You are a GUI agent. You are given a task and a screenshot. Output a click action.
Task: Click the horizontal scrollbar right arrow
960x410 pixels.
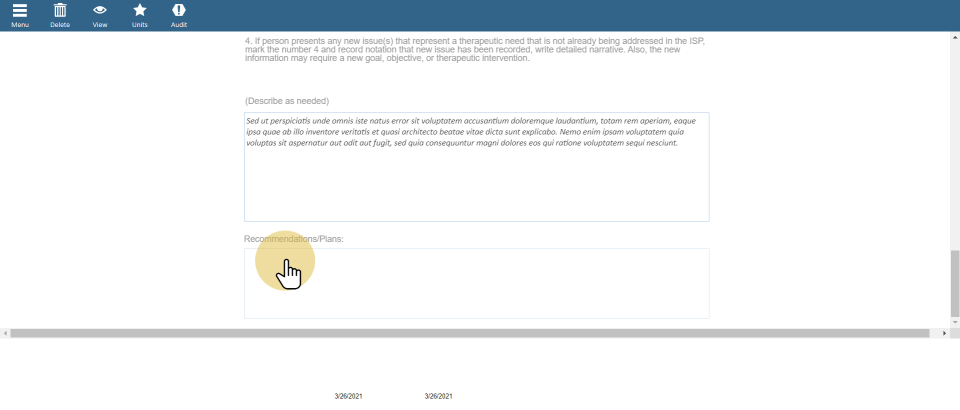944,332
